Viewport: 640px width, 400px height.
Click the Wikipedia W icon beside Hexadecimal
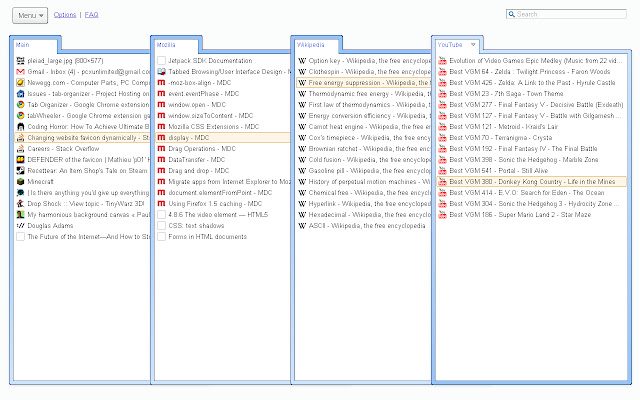point(302,215)
